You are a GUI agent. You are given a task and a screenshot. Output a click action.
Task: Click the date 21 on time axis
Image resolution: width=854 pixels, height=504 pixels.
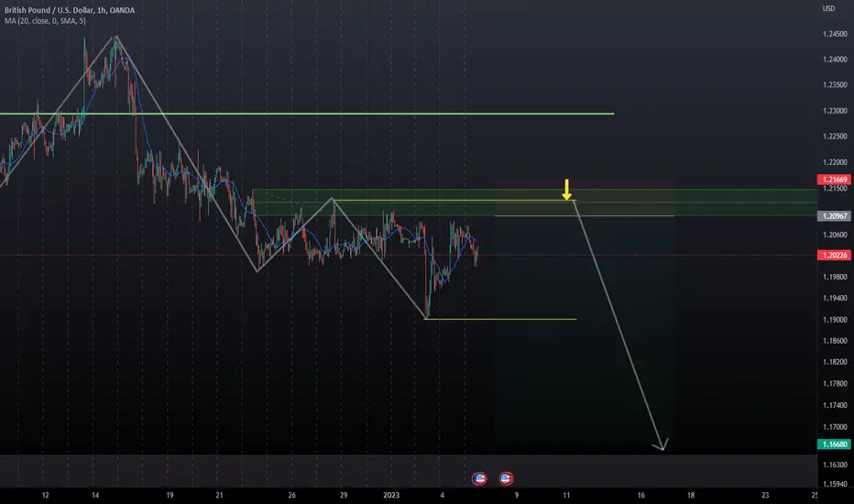coord(219,495)
